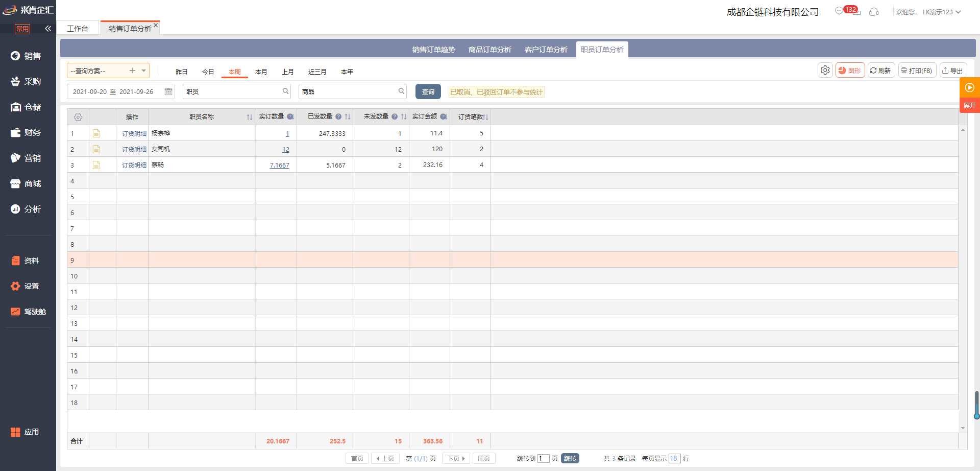Screen dimensions: 980x471
Task: Click the table column settings gear icon
Action: 78,117
